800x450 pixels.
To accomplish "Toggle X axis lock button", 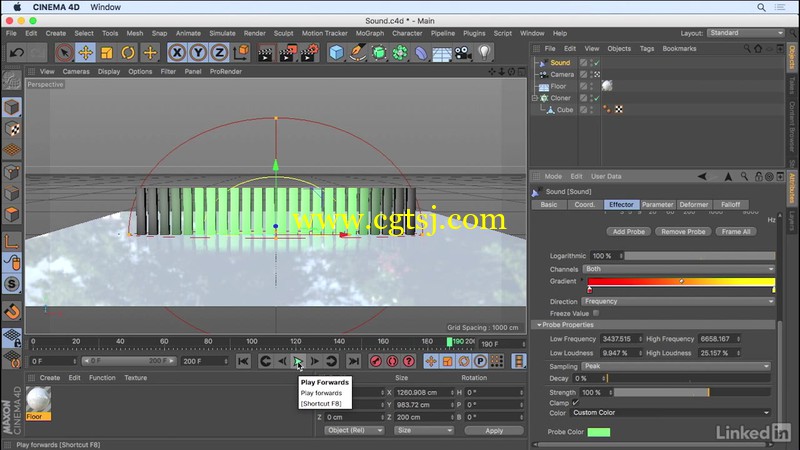I will (x=177, y=53).
